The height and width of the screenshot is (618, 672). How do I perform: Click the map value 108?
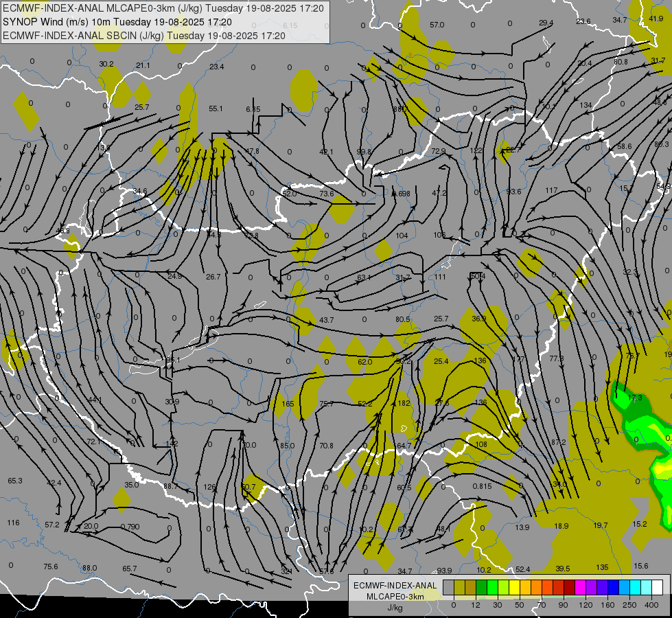pyautogui.click(x=481, y=444)
